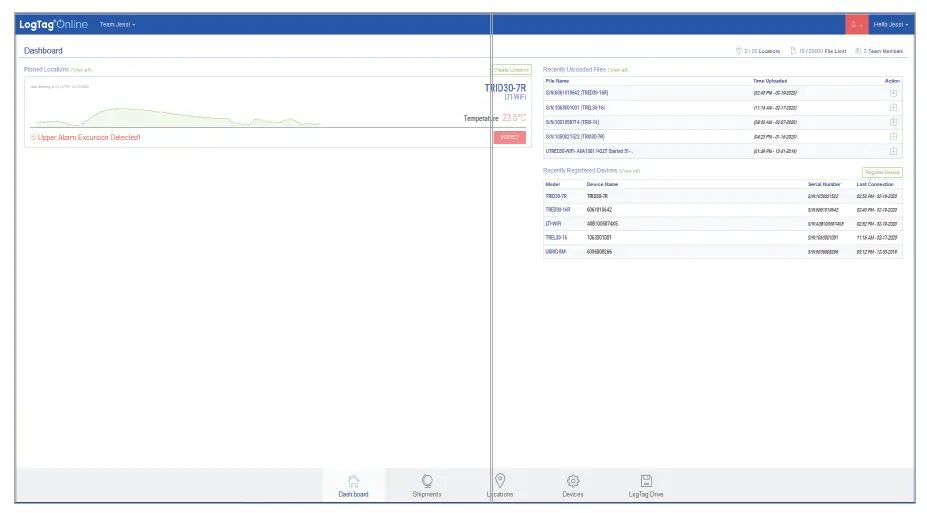Download the S/N:1050021522 TRID30-7R file
The height and width of the screenshot is (513, 927).
point(893,137)
